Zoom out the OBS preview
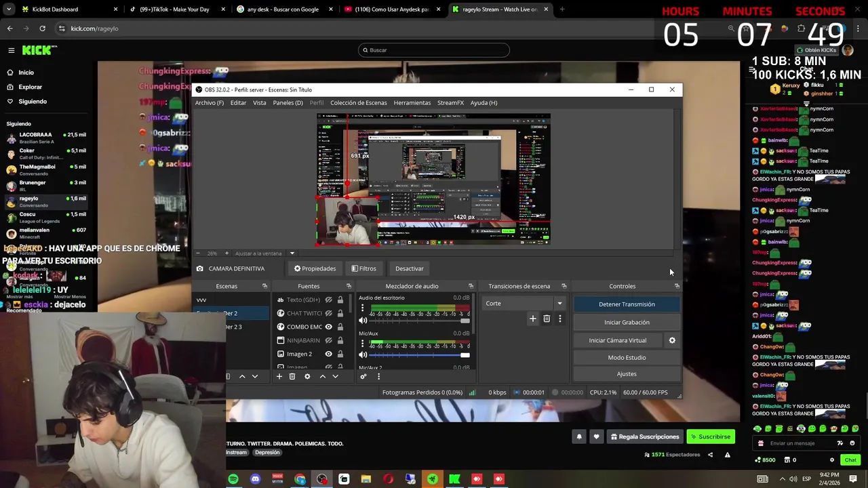Image resolution: width=868 pixels, height=488 pixels. pyautogui.click(x=197, y=253)
